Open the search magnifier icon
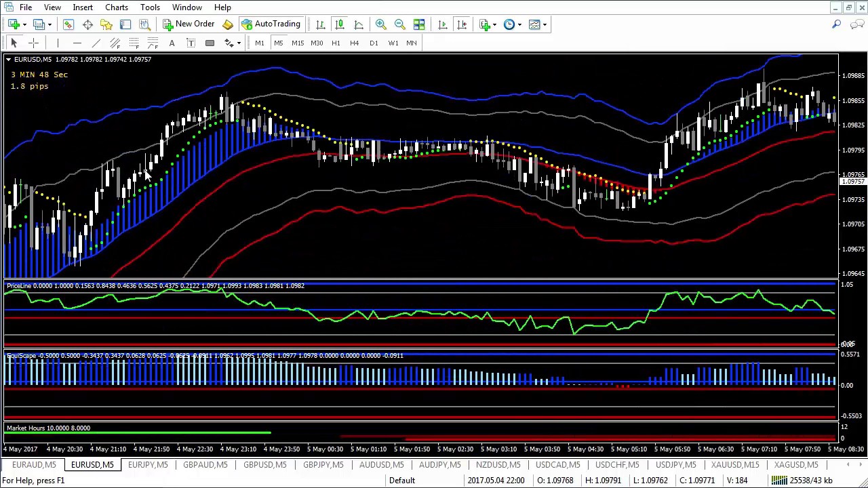Viewport: 868px width, 488px height. [x=837, y=24]
